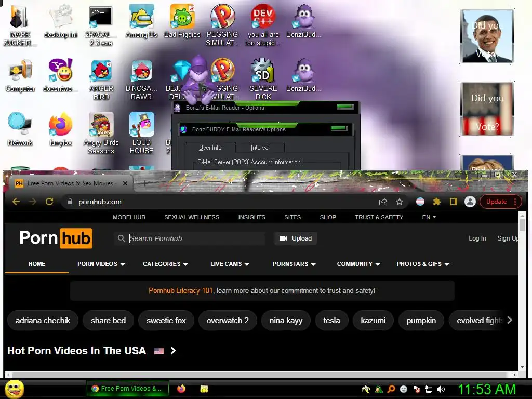Click the Chrome taskbar button 'Free Porn Videos'
The image size is (532, 399).
pos(128,389)
